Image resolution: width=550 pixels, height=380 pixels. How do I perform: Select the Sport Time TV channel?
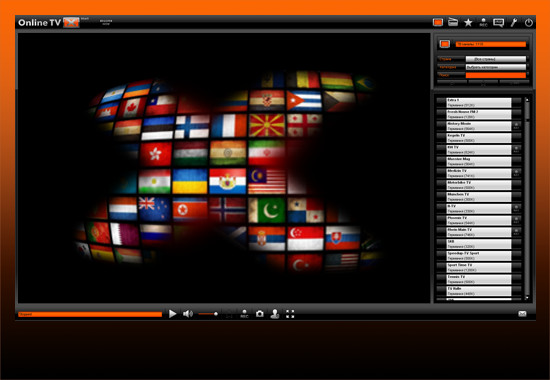click(479, 267)
